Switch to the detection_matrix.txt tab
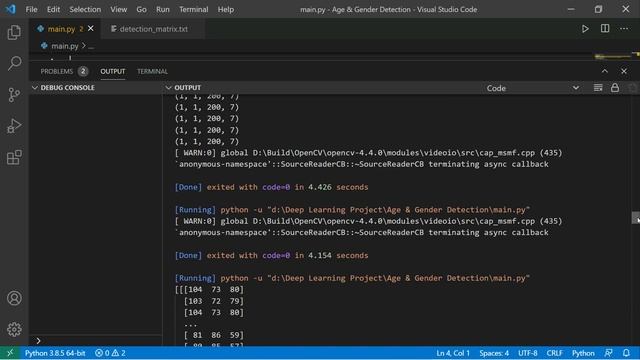The width and height of the screenshot is (640, 360). coord(153,29)
